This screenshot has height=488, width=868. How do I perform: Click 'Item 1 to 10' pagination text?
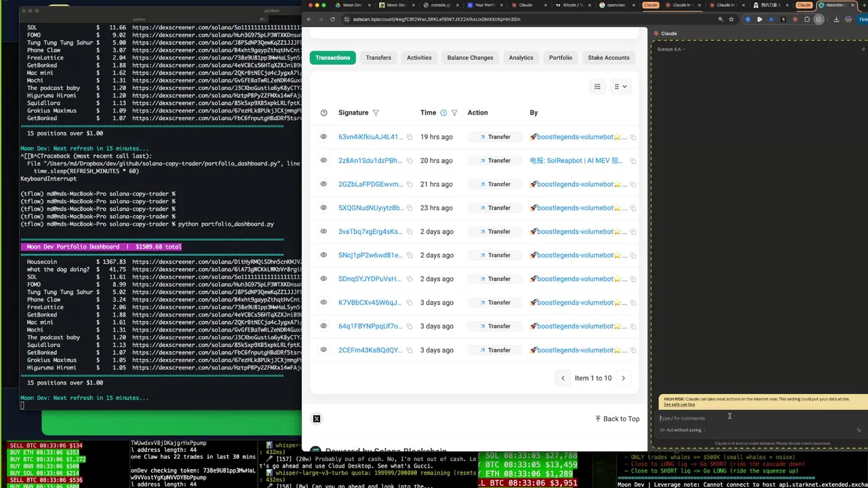click(593, 378)
